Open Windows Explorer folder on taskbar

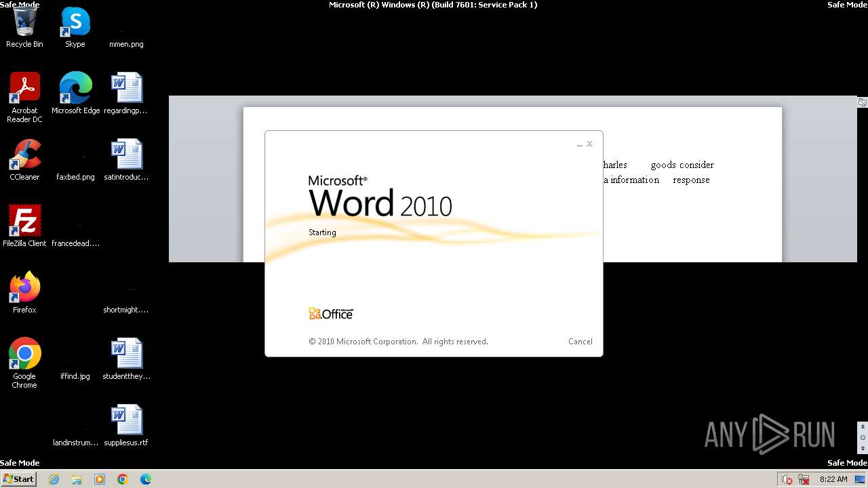pos(77,479)
